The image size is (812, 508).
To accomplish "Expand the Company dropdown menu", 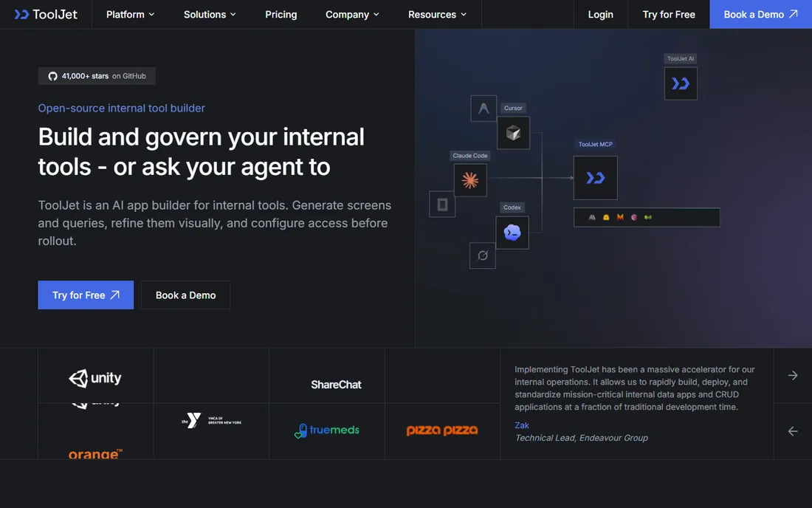I will [x=352, y=15].
